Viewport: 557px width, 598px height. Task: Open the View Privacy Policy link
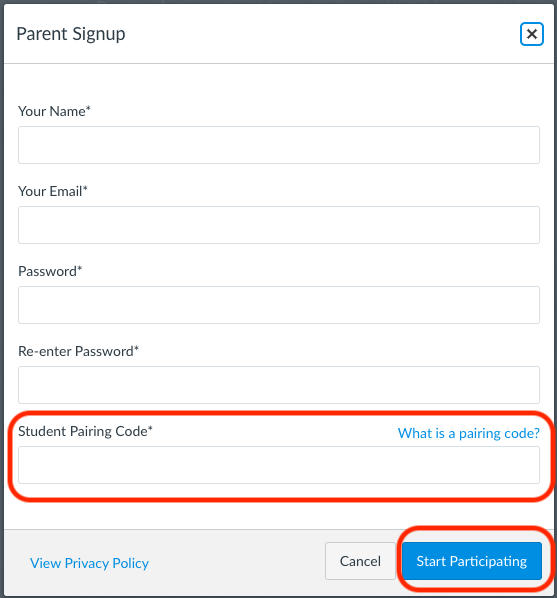[x=89, y=563]
